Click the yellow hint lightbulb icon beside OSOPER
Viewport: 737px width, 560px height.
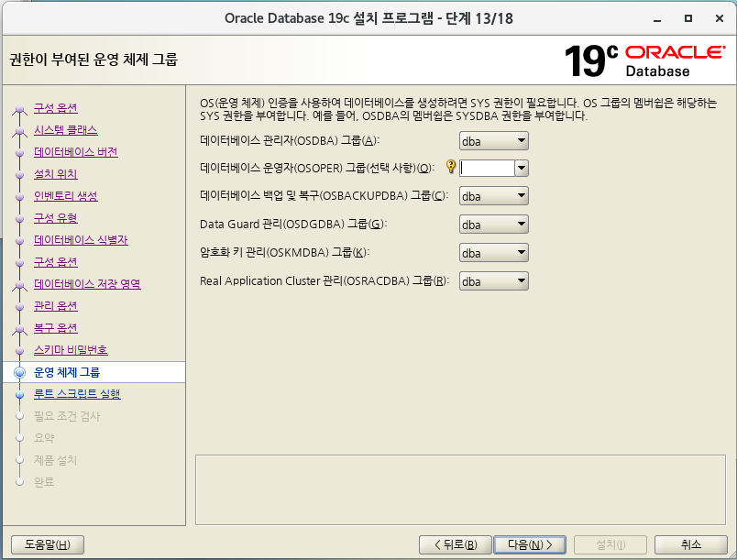click(x=451, y=166)
